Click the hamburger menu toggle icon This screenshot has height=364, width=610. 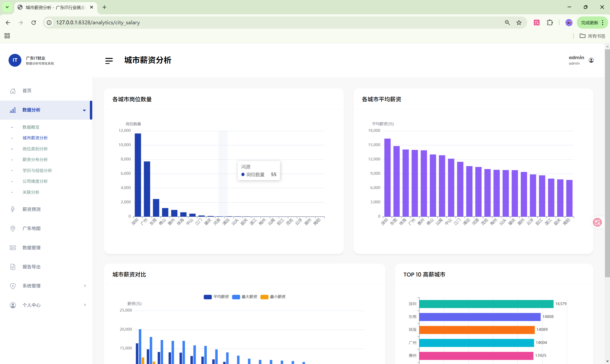point(109,61)
